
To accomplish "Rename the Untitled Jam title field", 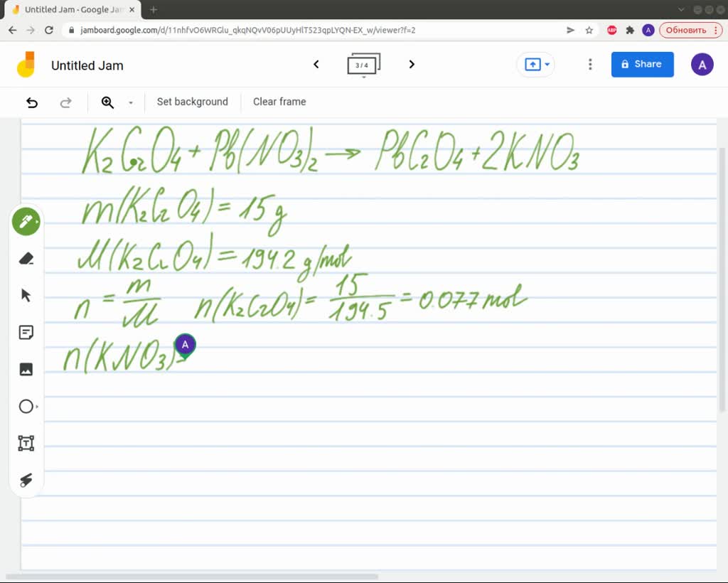I will click(87, 65).
